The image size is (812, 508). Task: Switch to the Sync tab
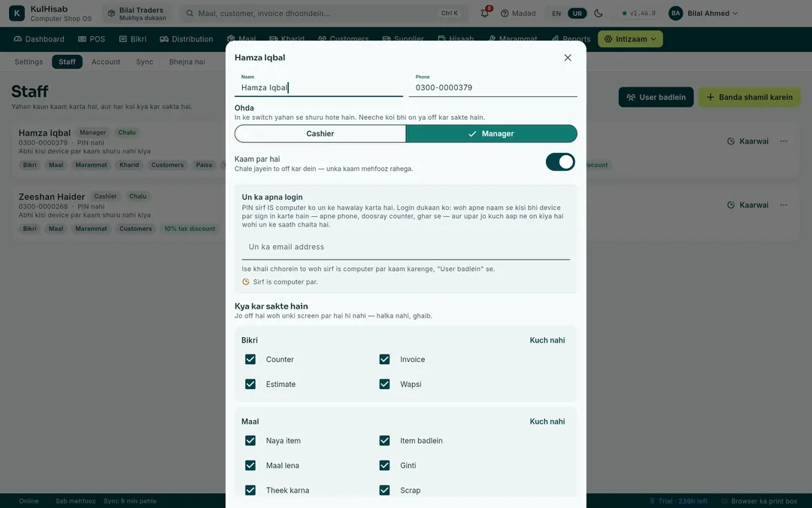click(x=144, y=62)
